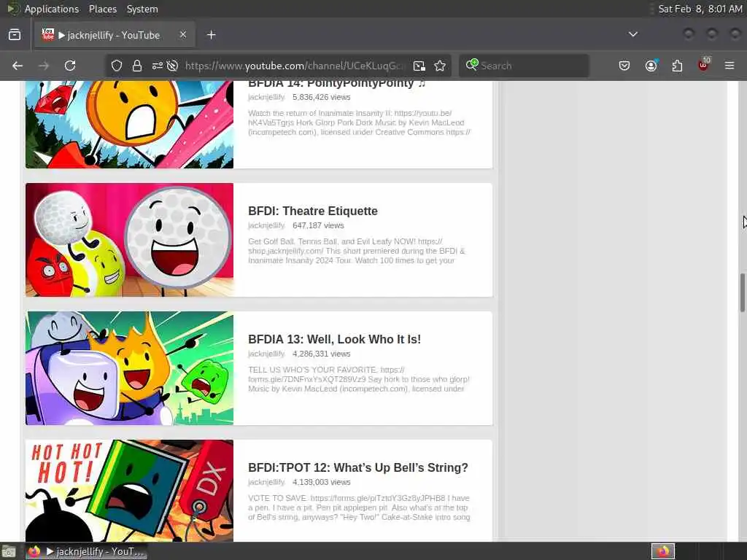Click the BFDIA 14 Coiny thumbnail

click(x=130, y=125)
